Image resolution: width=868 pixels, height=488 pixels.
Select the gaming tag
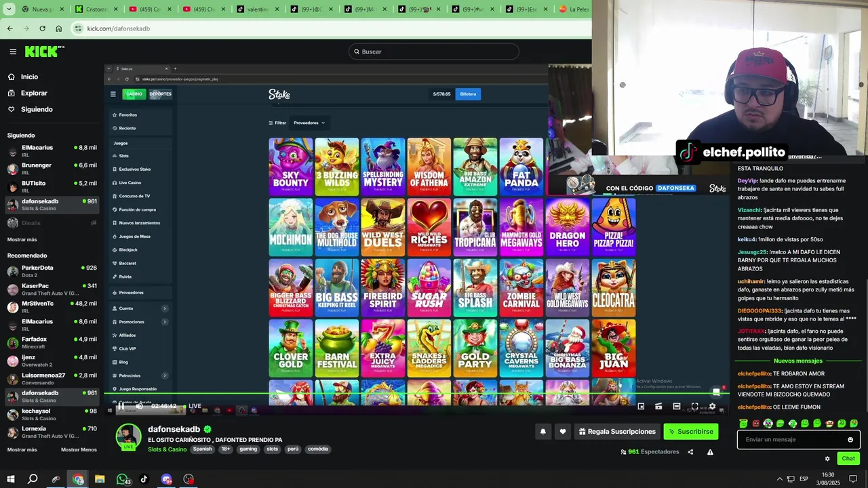click(248, 449)
